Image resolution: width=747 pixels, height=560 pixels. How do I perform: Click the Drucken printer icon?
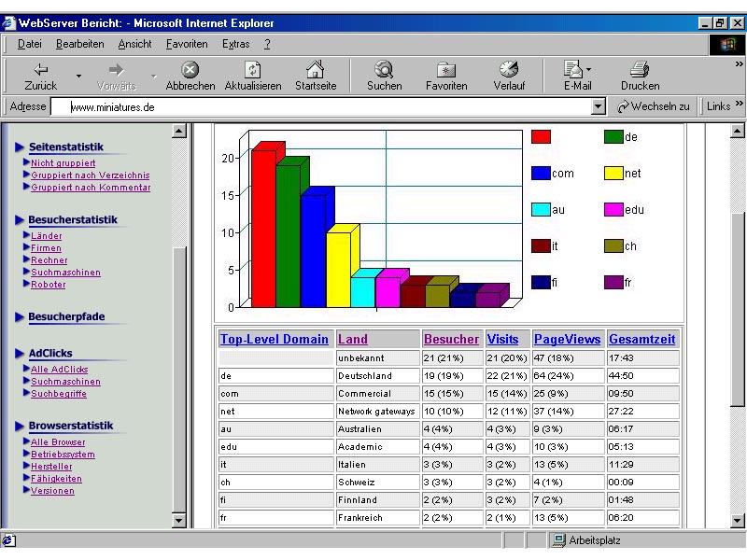click(640, 70)
